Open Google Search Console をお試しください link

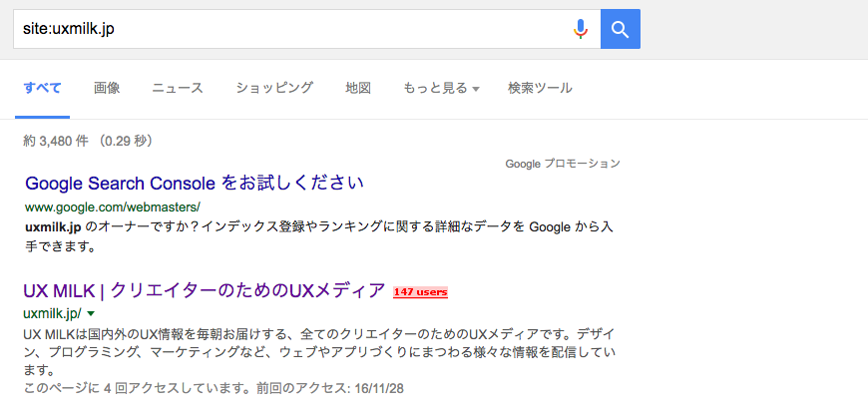pos(195,183)
